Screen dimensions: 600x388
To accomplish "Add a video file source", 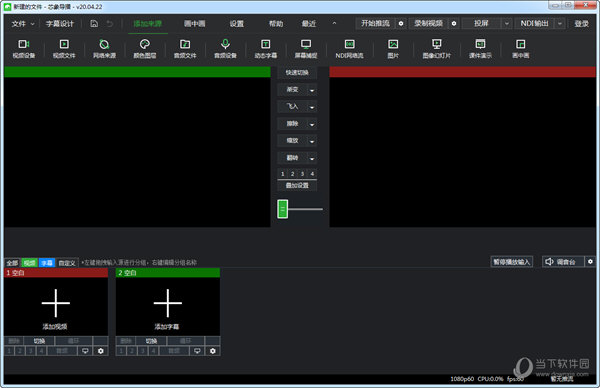I will coord(64,48).
